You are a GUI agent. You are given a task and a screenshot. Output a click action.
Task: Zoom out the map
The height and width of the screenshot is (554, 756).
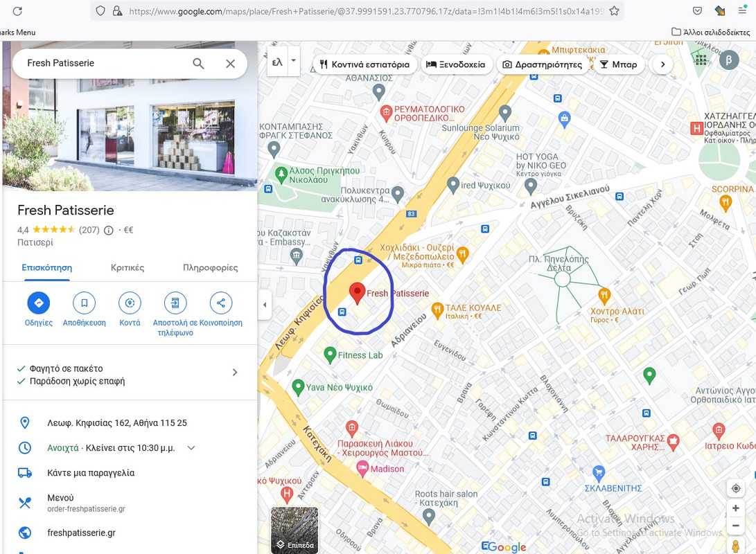736,526
